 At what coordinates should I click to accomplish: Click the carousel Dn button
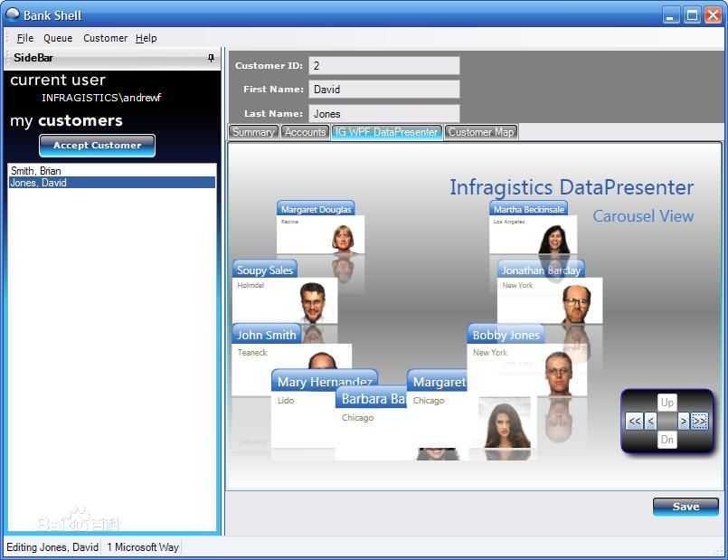pos(667,440)
